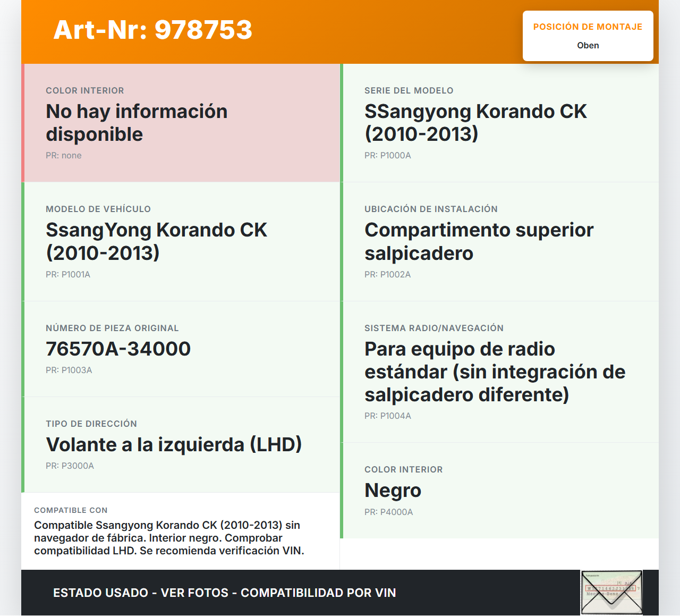Image resolution: width=680 pixels, height=616 pixels.
Task: Click the 'NÚMERO DE PIEZA ORIGINAL' label
Action: point(112,328)
